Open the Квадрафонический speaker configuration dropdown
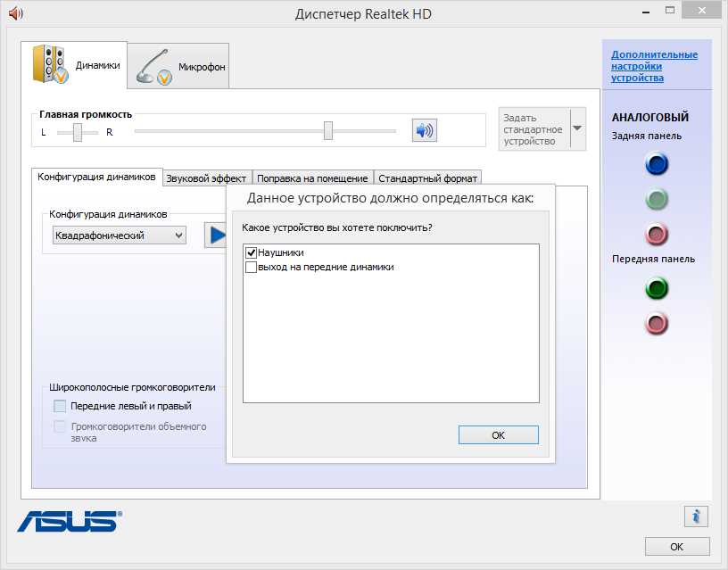728x570 pixels. [x=119, y=235]
